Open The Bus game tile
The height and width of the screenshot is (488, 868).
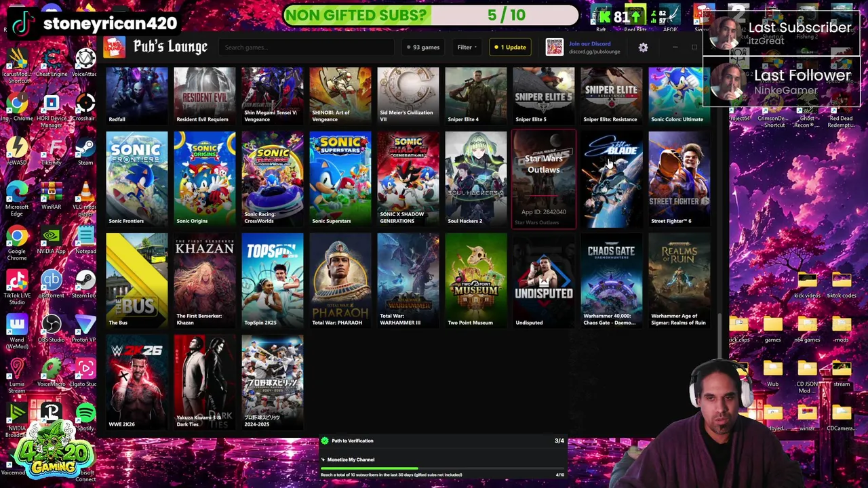[x=136, y=281]
